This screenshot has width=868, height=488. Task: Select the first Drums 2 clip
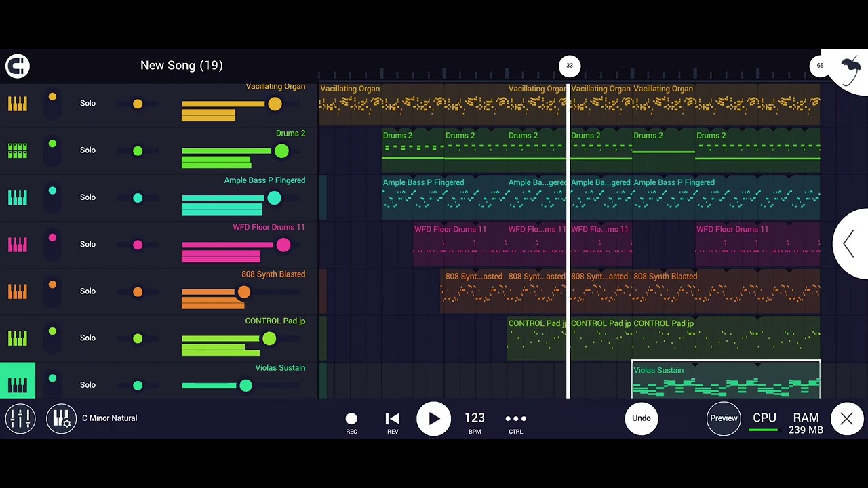click(x=412, y=150)
